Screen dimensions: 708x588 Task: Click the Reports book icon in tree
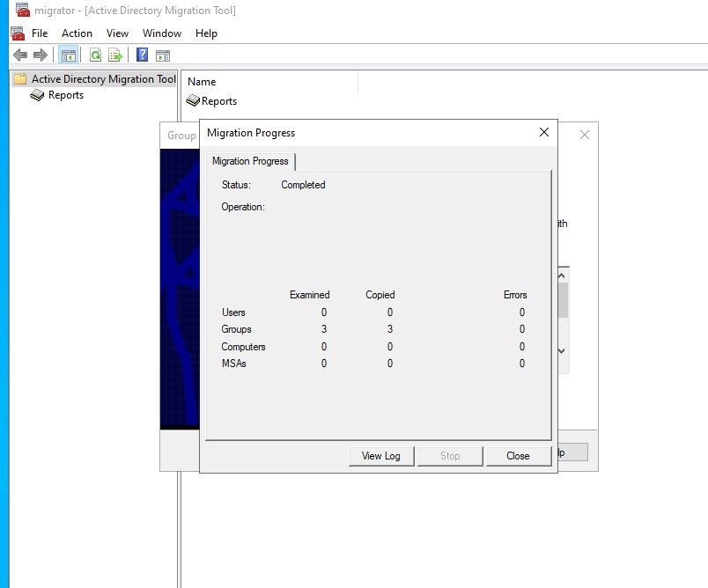37,95
